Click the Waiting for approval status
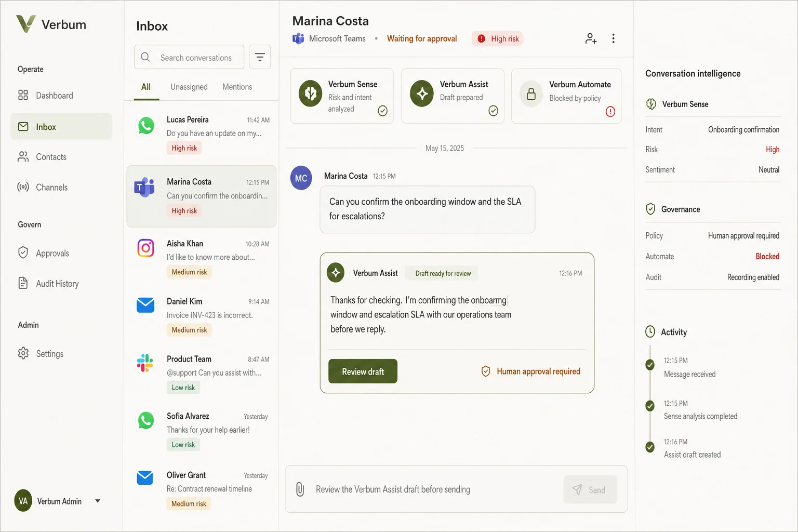 tap(422, 38)
